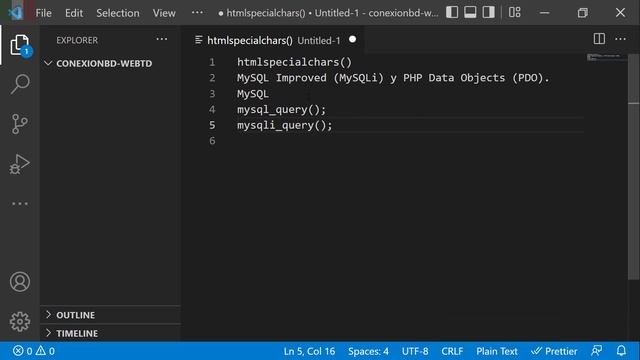Open the Accounts menu icon
The height and width of the screenshot is (360, 640).
(20, 282)
